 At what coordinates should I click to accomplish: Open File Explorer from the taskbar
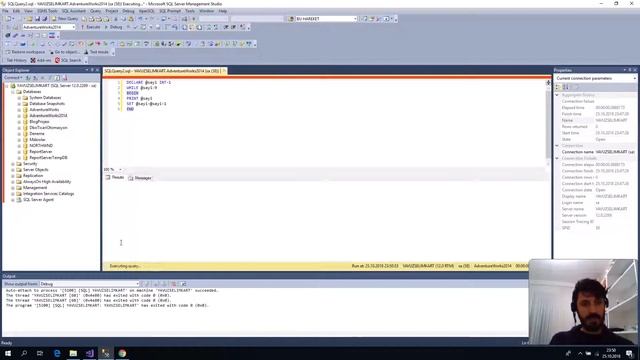pos(73,353)
